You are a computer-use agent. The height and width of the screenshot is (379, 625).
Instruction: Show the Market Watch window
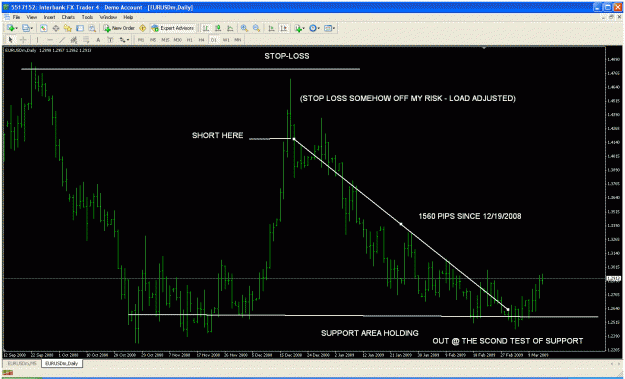pos(43,28)
